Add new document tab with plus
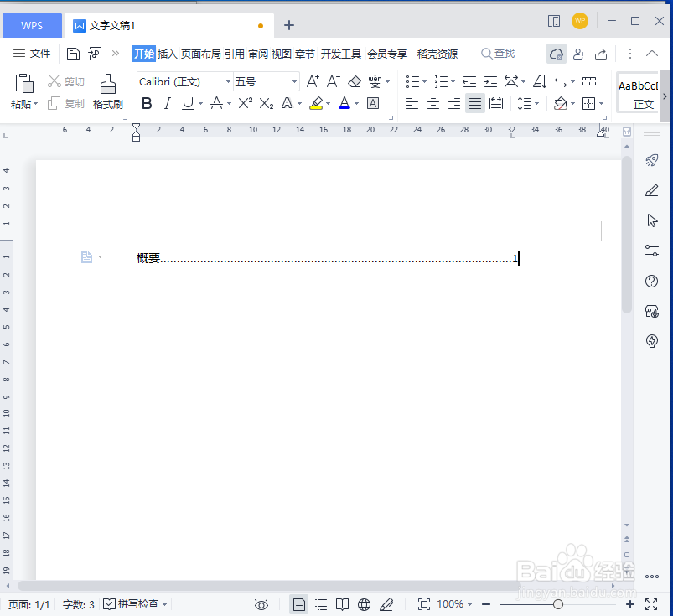This screenshot has height=616, width=673. coord(289,25)
